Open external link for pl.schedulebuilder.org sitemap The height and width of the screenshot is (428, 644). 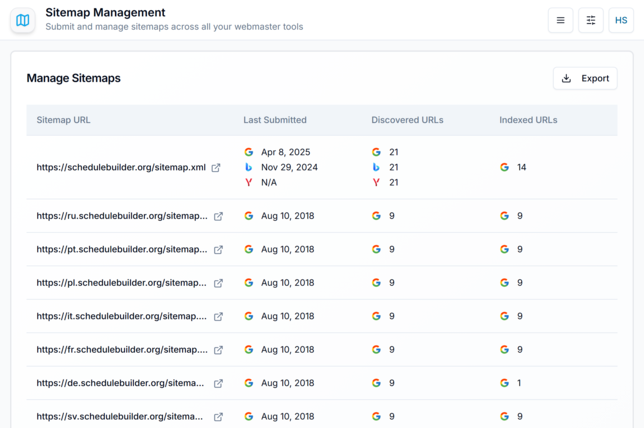(x=218, y=283)
